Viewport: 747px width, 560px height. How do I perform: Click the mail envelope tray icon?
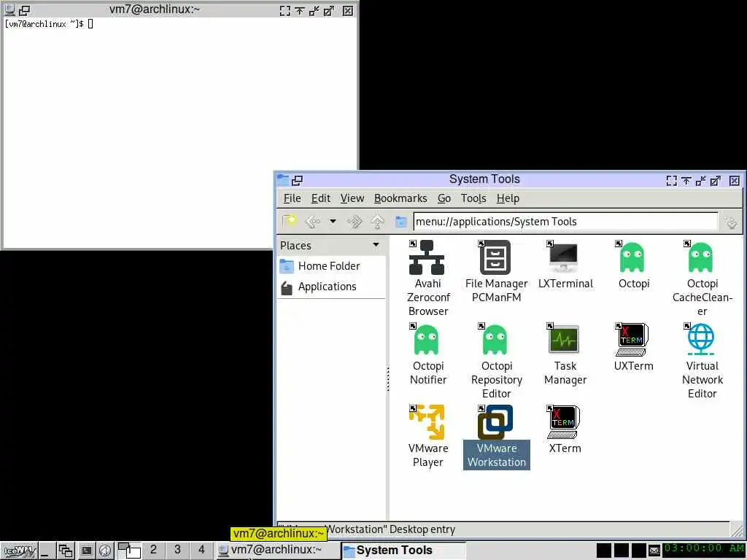tap(654, 551)
